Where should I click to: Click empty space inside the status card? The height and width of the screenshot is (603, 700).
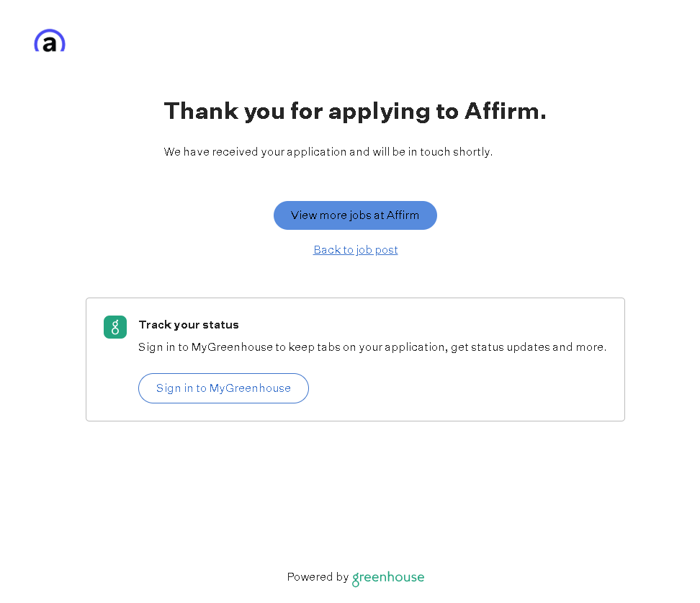468,389
